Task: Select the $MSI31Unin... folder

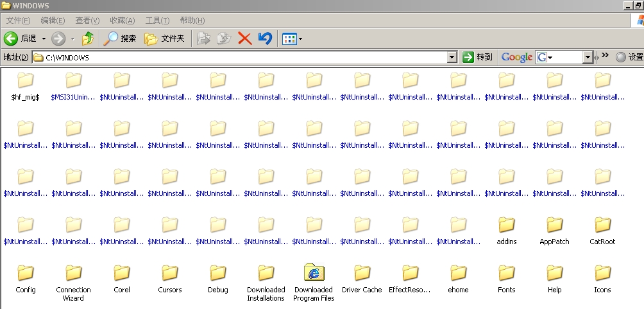Action: 74,87
